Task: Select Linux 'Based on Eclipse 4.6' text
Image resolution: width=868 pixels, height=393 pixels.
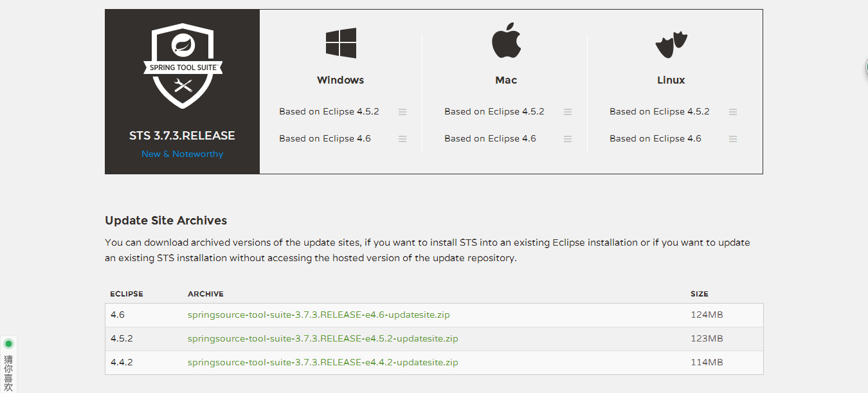Action: [x=655, y=138]
